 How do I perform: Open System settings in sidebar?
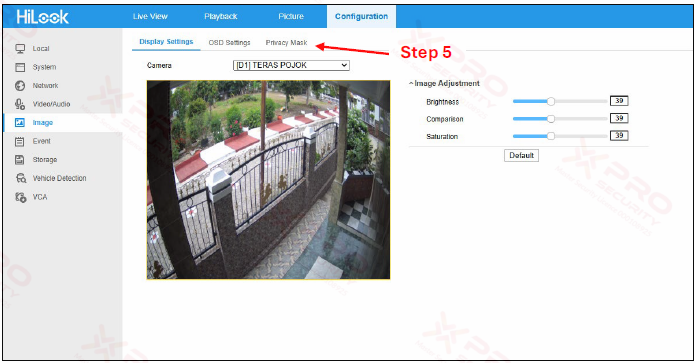pos(44,67)
